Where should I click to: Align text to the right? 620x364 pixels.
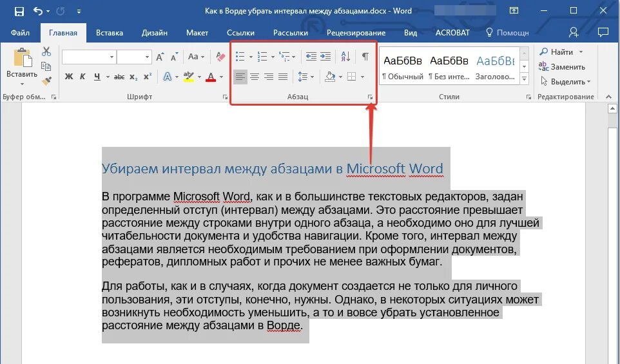[269, 77]
